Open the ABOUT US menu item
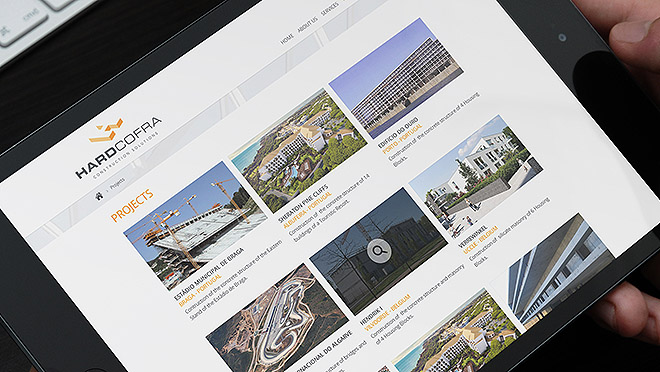The width and height of the screenshot is (660, 372). click(x=307, y=25)
